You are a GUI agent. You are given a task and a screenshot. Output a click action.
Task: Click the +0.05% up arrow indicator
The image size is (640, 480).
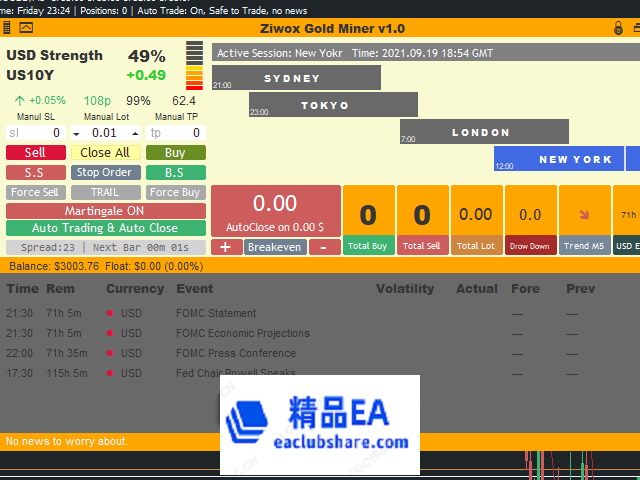coord(20,100)
